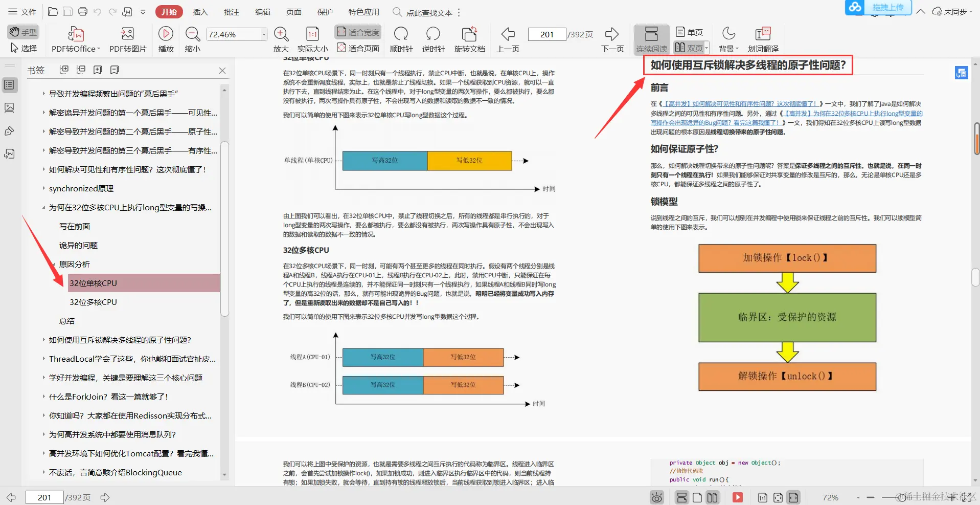Click the red play button in status bar
The image size is (980, 505).
[x=737, y=497]
